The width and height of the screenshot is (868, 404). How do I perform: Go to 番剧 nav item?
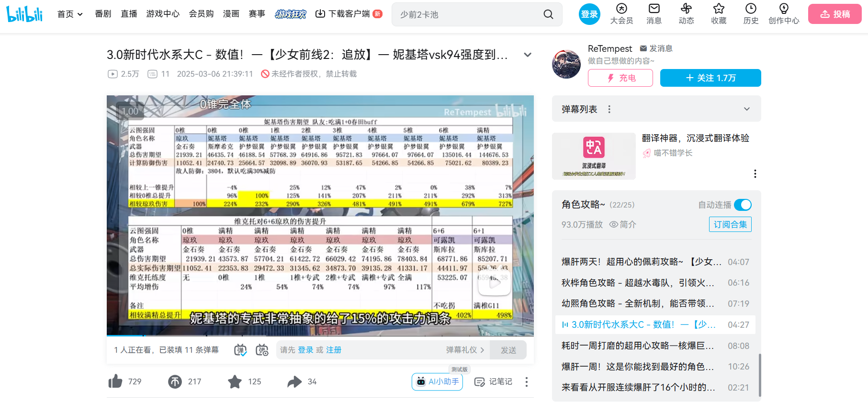point(103,14)
